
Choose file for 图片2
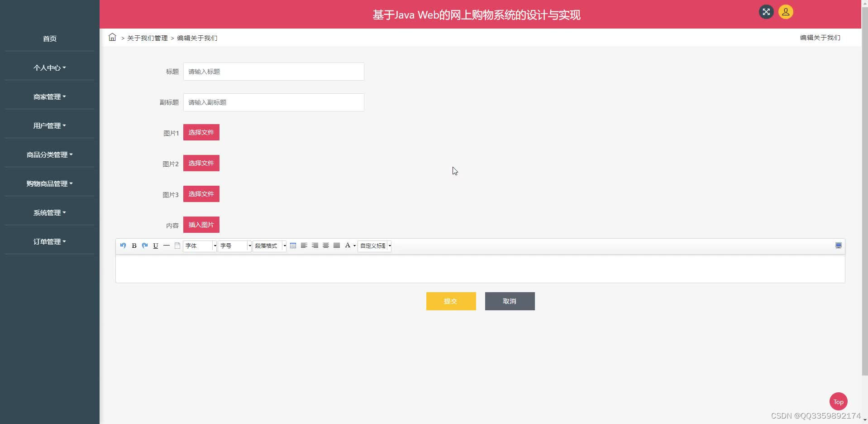(201, 163)
